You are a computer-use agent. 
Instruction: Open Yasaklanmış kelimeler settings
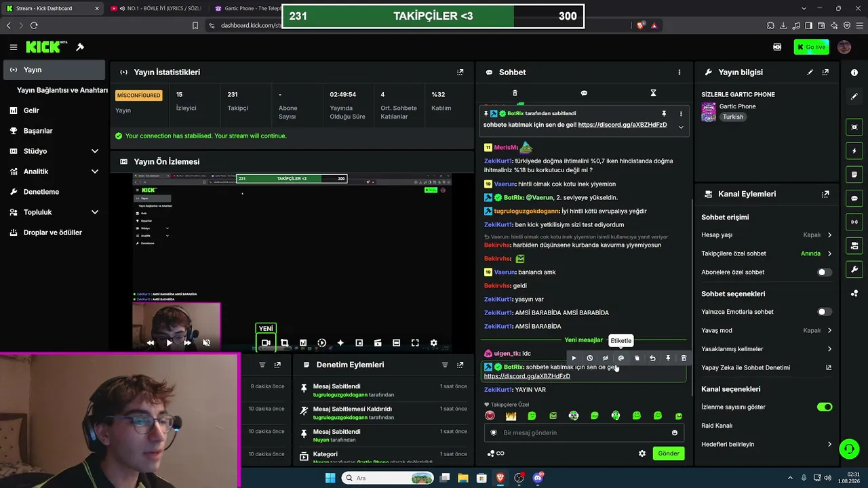point(766,349)
